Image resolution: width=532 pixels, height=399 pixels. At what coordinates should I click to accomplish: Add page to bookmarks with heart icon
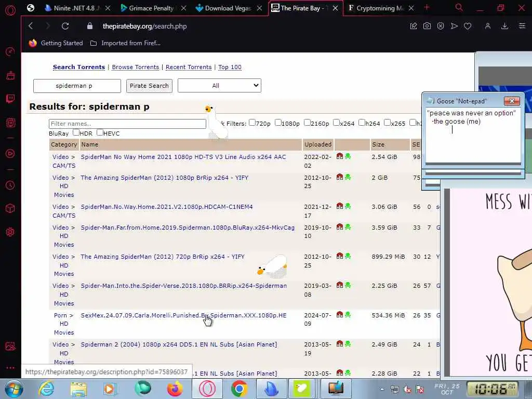click(x=468, y=26)
